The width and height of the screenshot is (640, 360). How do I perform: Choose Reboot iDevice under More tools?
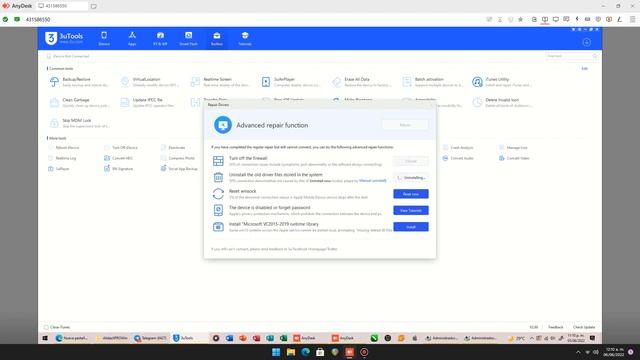pyautogui.click(x=64, y=147)
